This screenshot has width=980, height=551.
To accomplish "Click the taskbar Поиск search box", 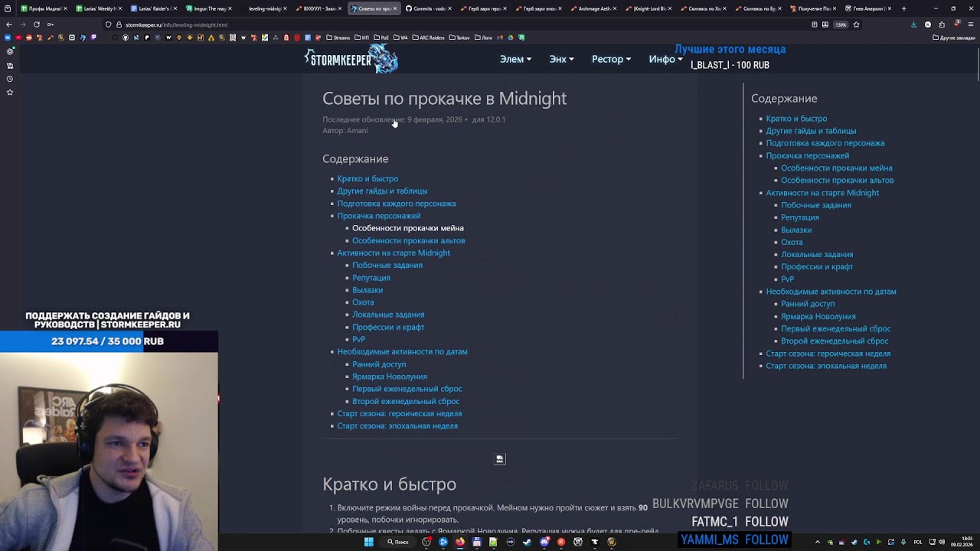I will [x=398, y=542].
